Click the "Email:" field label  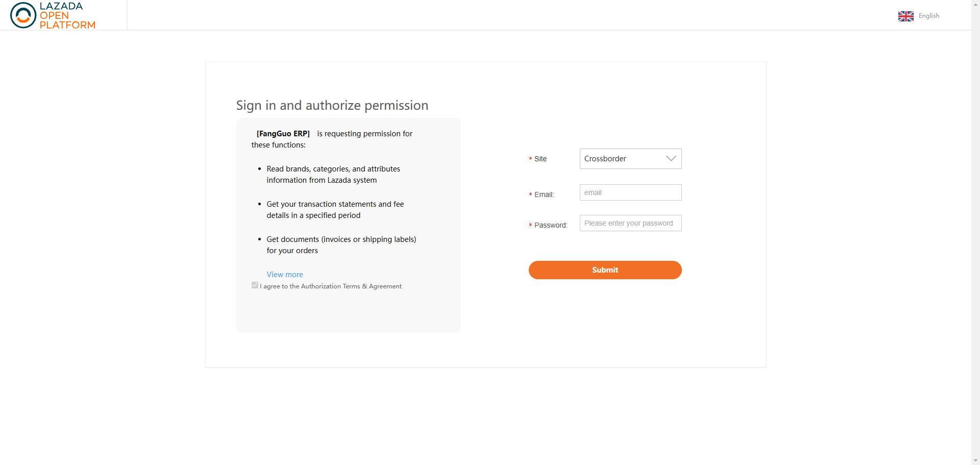544,194
